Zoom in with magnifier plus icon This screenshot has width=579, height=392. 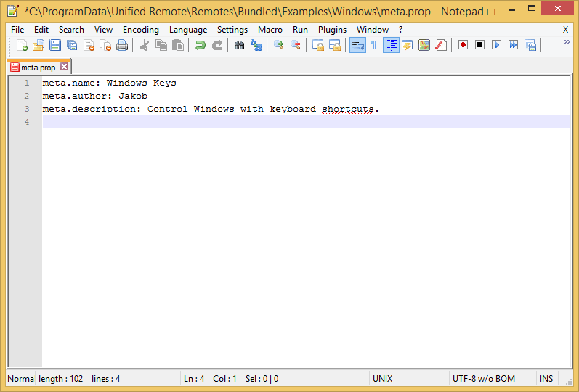[279, 46]
